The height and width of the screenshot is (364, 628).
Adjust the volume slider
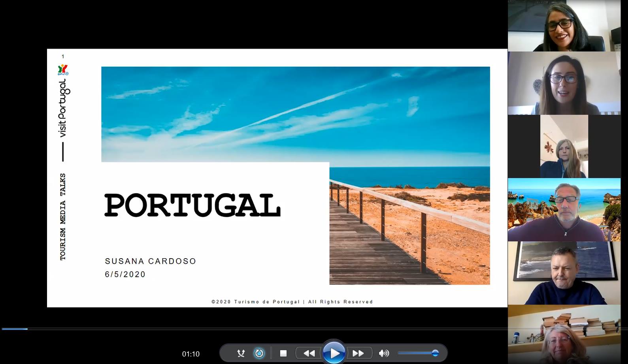418,353
